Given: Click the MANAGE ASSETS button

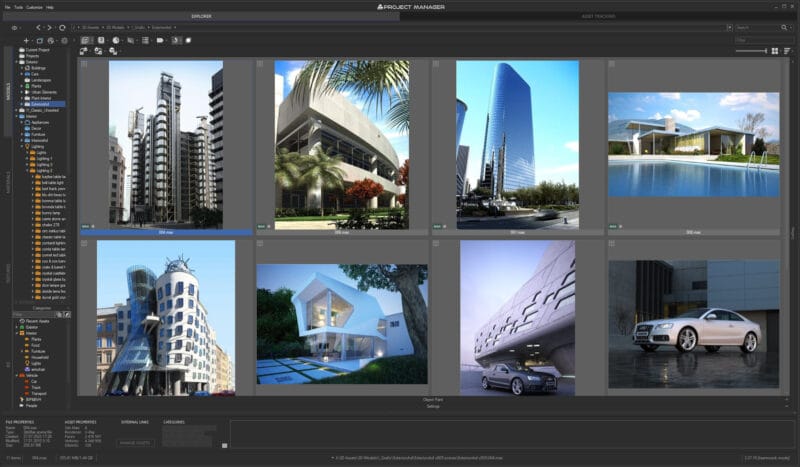Looking at the screenshot, I should coord(135,443).
